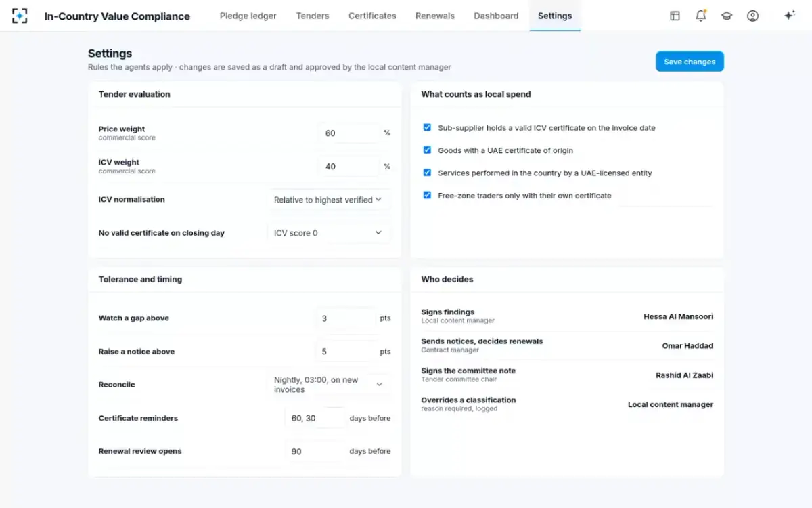Click the Renewal review opens field
Screen dimensions: 812x508
315,452
